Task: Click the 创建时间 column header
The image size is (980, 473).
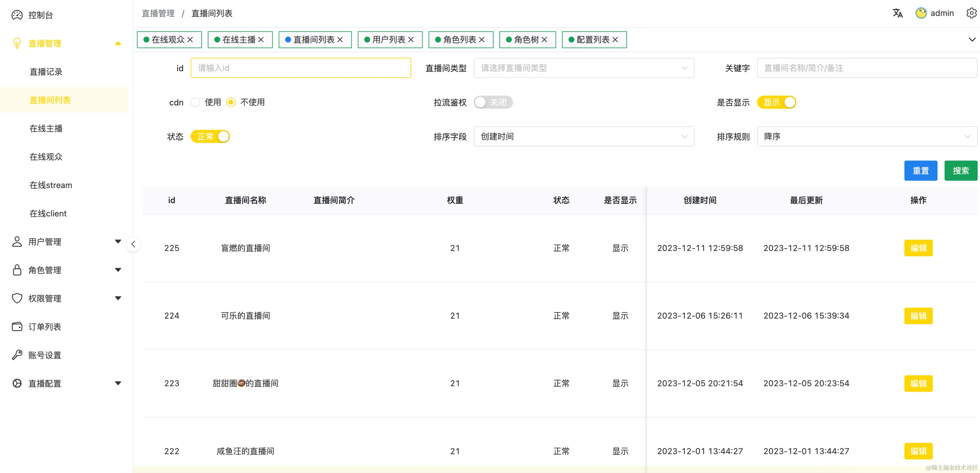Action: pos(700,200)
